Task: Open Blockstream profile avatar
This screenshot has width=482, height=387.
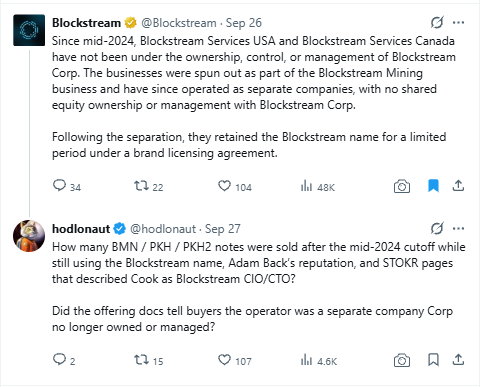Action: coord(29,30)
